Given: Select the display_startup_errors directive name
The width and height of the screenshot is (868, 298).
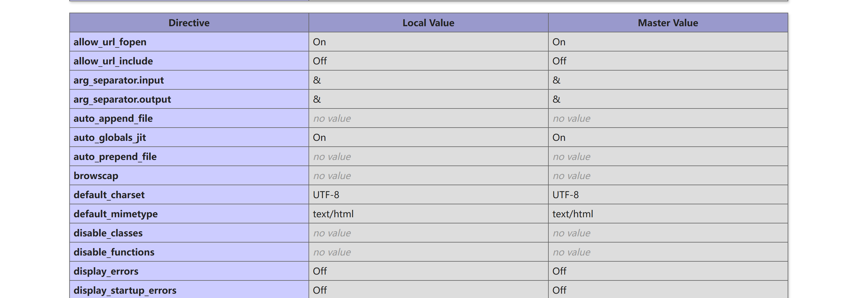Looking at the screenshot, I should [125, 290].
